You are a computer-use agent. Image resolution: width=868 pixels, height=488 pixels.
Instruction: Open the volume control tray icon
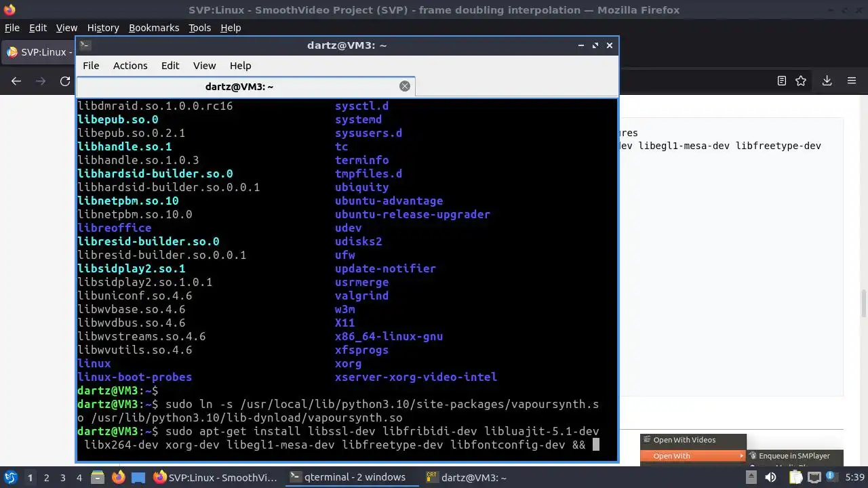click(x=772, y=477)
